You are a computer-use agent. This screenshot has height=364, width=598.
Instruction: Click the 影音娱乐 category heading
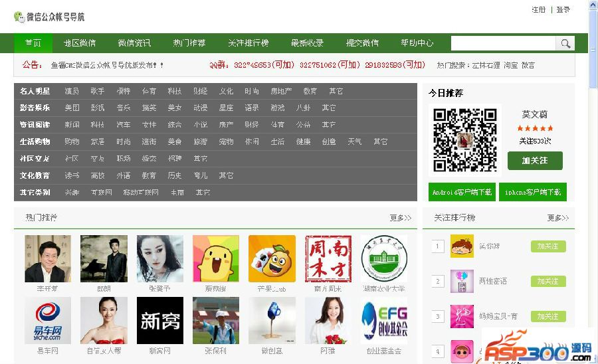(35, 108)
